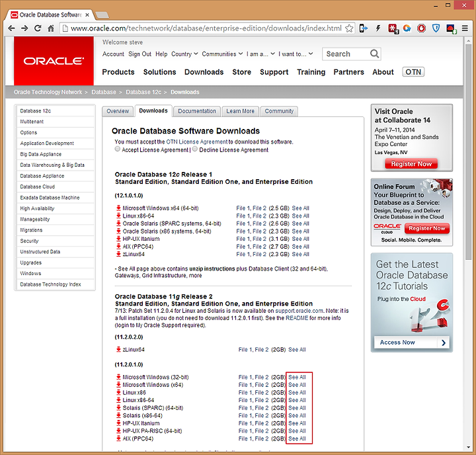Click Sign Out link
Screen dimensions: 476x455
[139, 54]
